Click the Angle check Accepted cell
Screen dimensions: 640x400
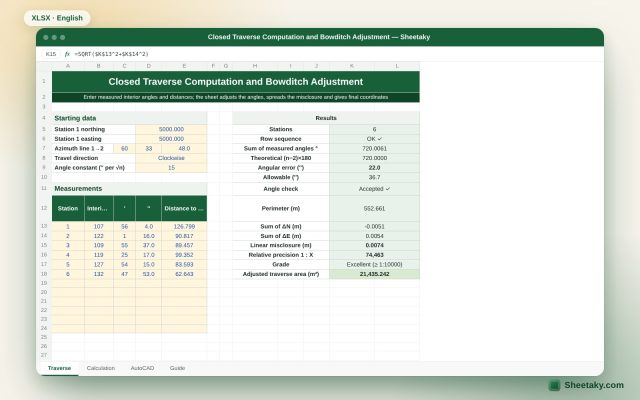[374, 189]
